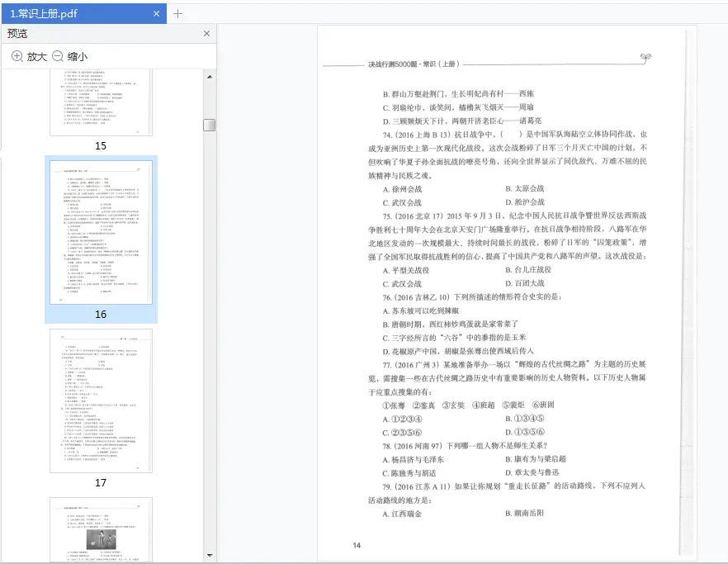728x564 pixels.
Task: Click page number label 17 under thumbnail
Action: (101, 483)
